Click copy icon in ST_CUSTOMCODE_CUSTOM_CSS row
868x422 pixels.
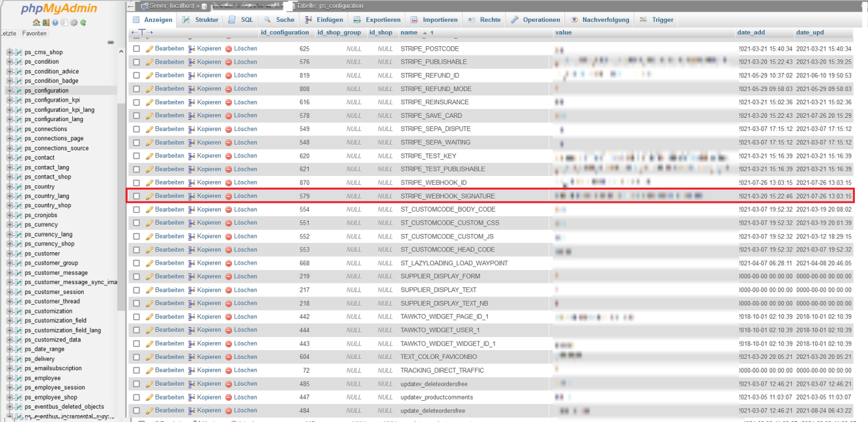pos(191,223)
